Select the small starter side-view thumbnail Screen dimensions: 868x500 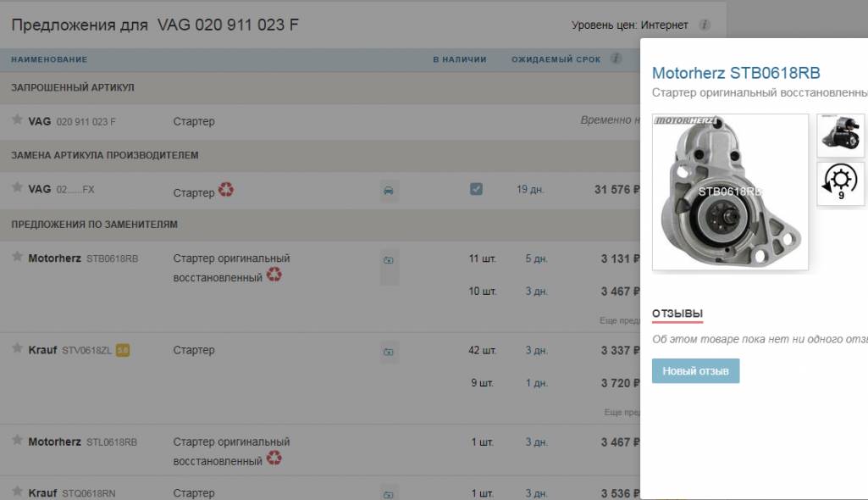840,136
